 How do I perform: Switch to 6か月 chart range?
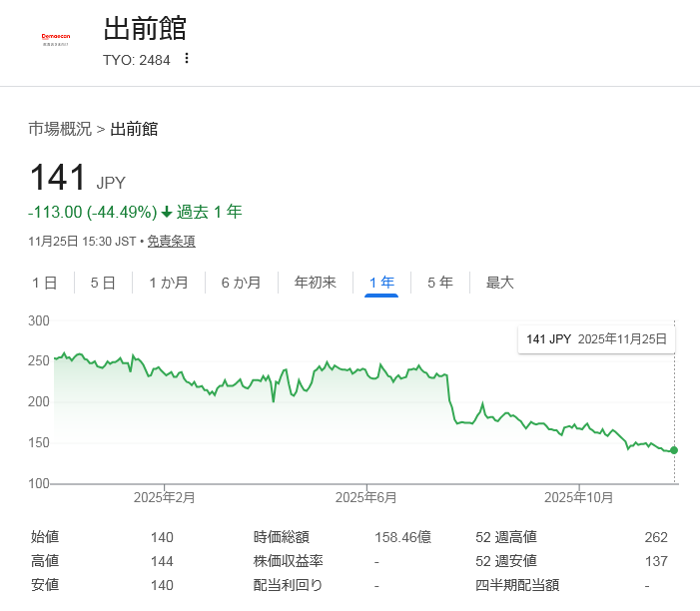click(241, 283)
